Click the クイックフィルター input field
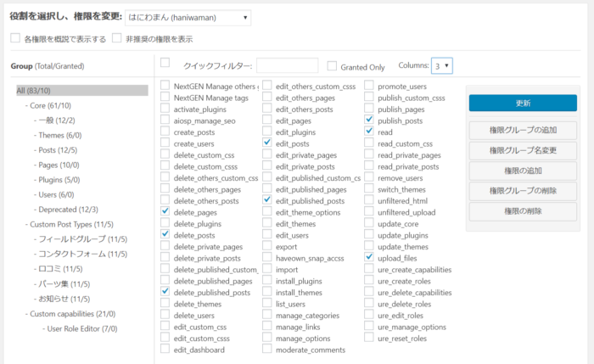594x364 pixels. [287, 65]
